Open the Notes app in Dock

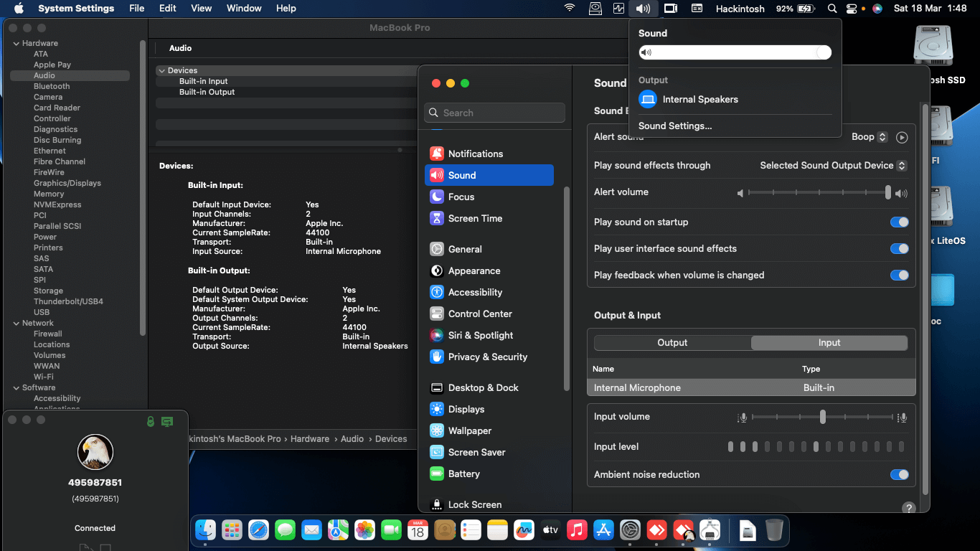pyautogui.click(x=497, y=530)
